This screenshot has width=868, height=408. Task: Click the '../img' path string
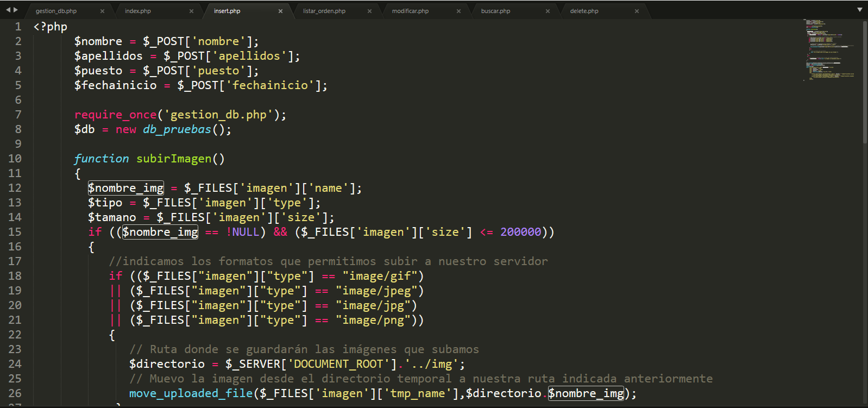(x=431, y=364)
